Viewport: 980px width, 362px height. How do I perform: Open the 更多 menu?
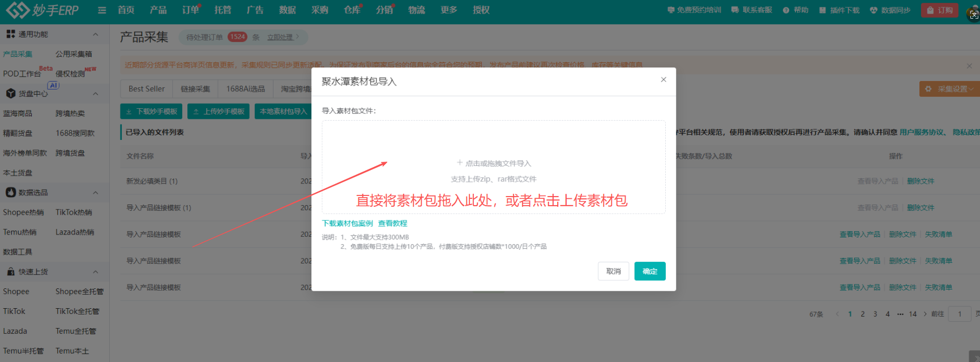448,10
